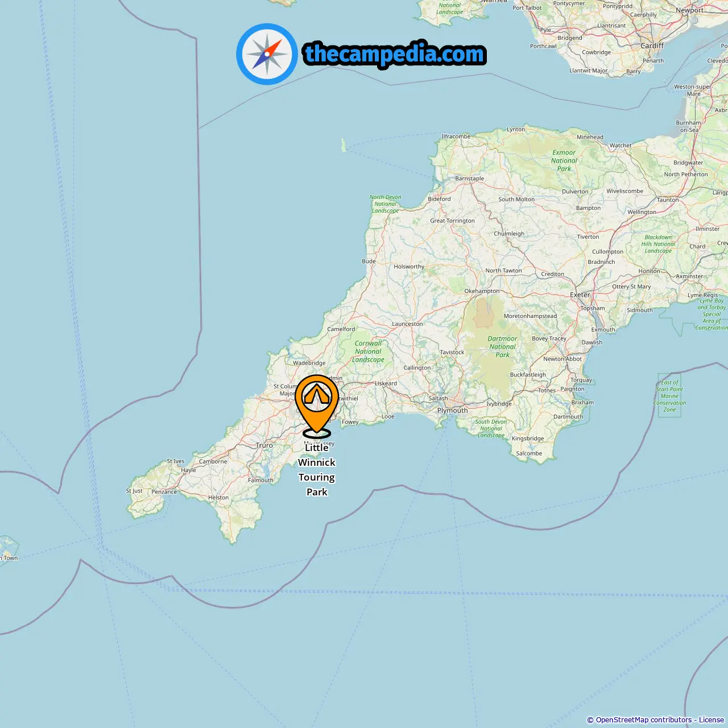
Task: Click the OpenStreetMap contributors link
Action: 644,720
